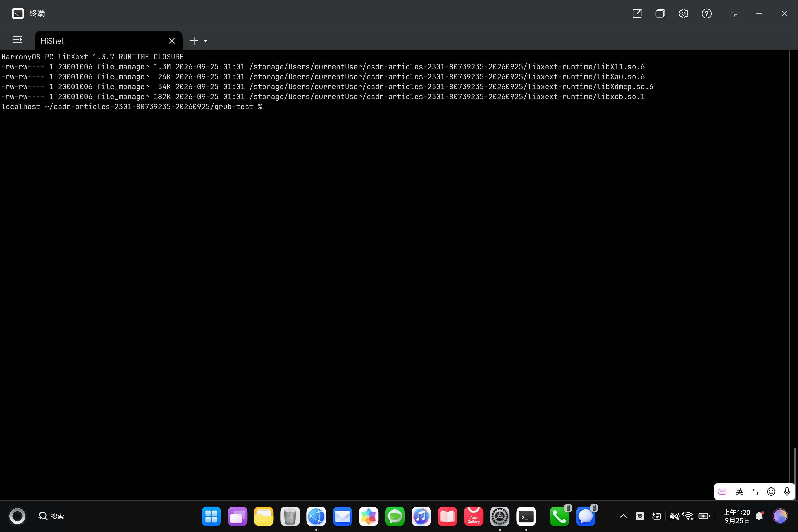
Task: Open AppGallery in dock
Action: point(474,516)
